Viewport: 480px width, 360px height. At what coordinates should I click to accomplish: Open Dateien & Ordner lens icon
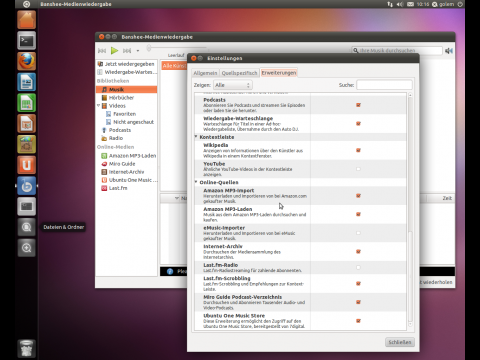(27, 227)
